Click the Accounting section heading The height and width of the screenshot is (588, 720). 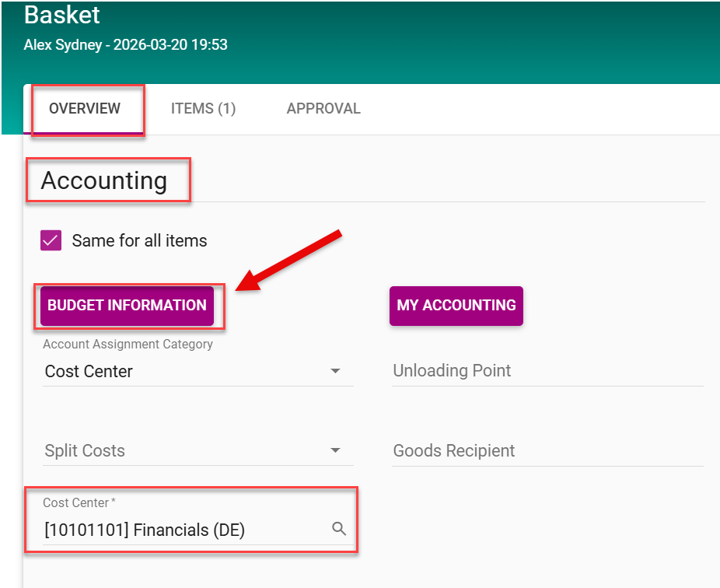pos(104,181)
